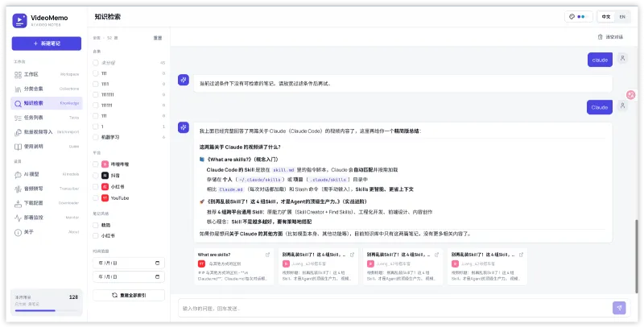The image size is (644, 328).
Task: Click the AI avatar beside the summary reply
Action: [184, 127]
